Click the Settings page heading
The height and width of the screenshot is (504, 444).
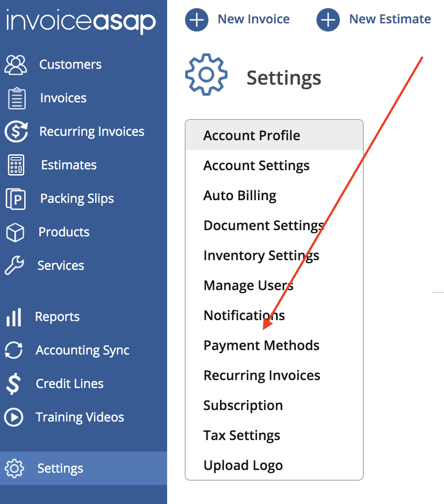284,78
